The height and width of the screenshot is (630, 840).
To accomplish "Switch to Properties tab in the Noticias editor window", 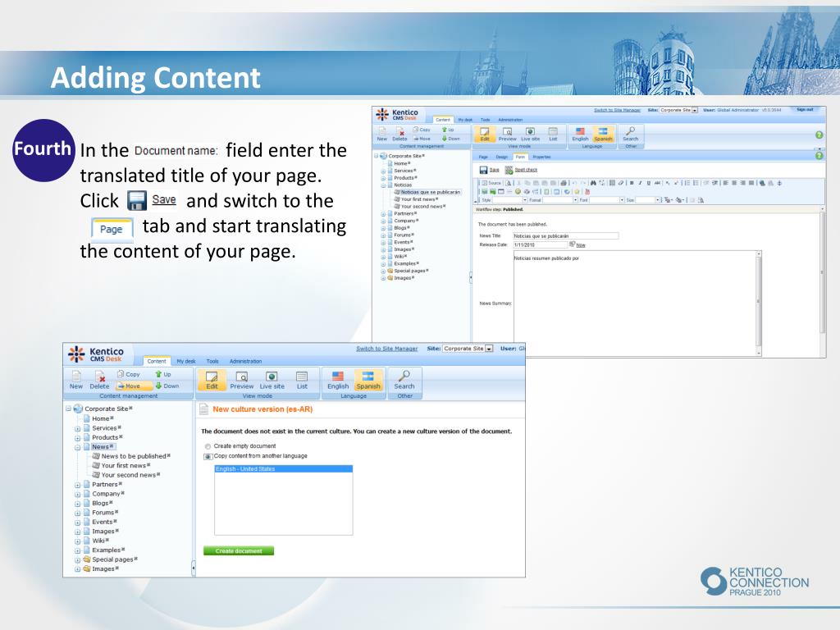I will click(x=541, y=157).
